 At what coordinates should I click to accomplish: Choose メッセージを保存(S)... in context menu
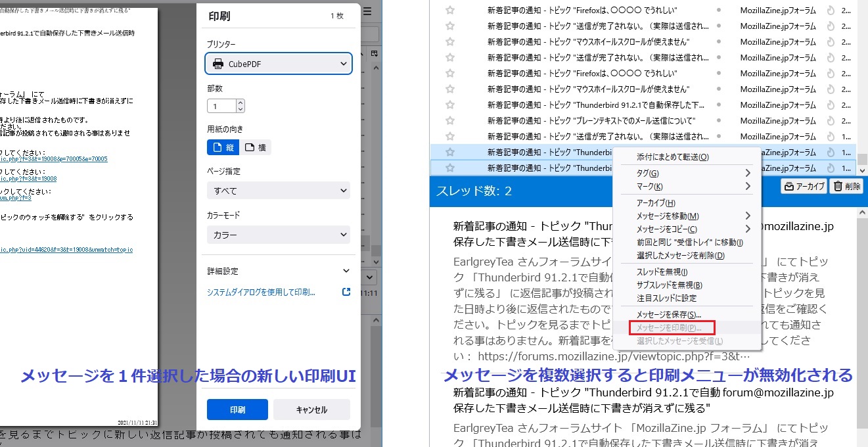(668, 315)
